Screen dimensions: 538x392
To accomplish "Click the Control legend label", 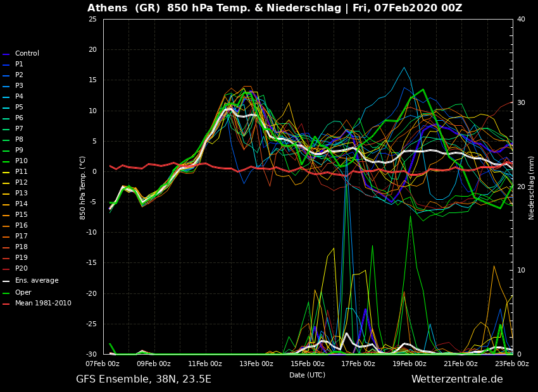I will click(27, 54).
